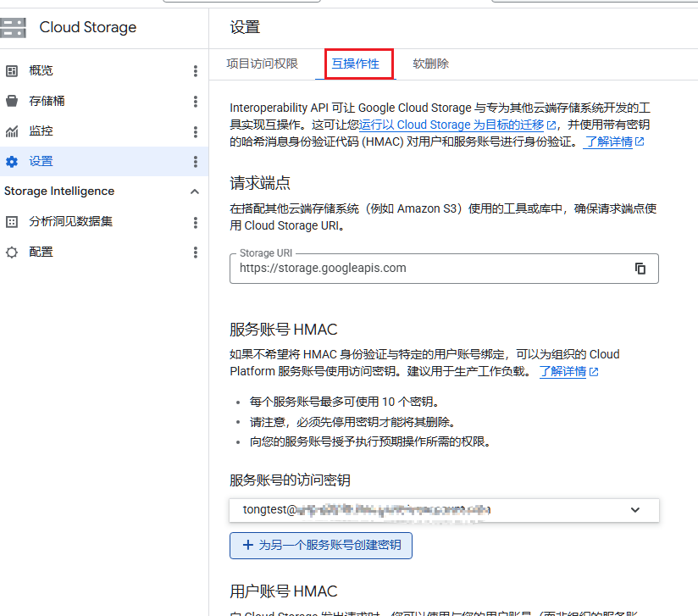Expand the tongtest service account key row

point(635,510)
